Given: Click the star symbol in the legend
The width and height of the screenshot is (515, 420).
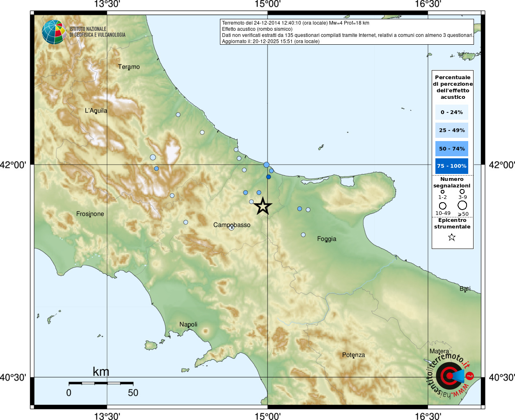Looking at the screenshot, I should point(452,237).
